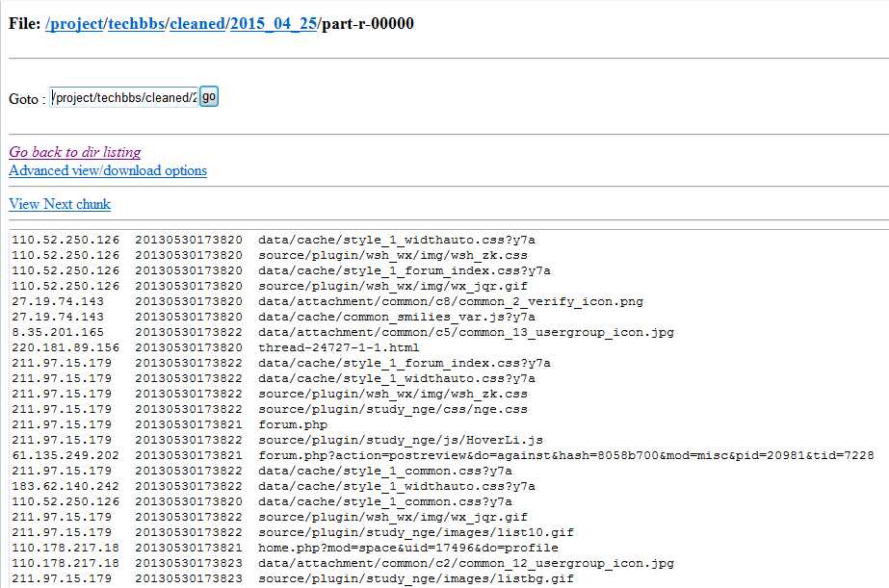889x588 pixels.
Task: Click the text source/plugin/study_nge/js/HoverLi.js
Action: click(x=401, y=440)
